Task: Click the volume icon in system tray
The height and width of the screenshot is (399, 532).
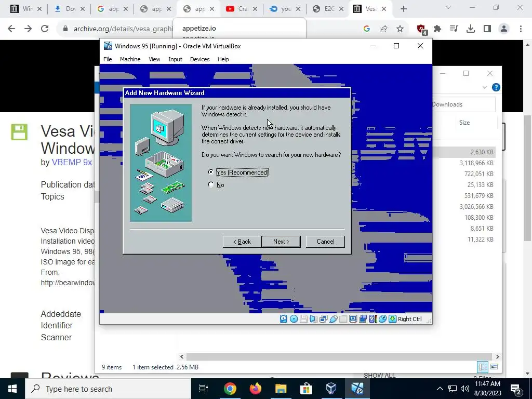Action: (x=465, y=389)
